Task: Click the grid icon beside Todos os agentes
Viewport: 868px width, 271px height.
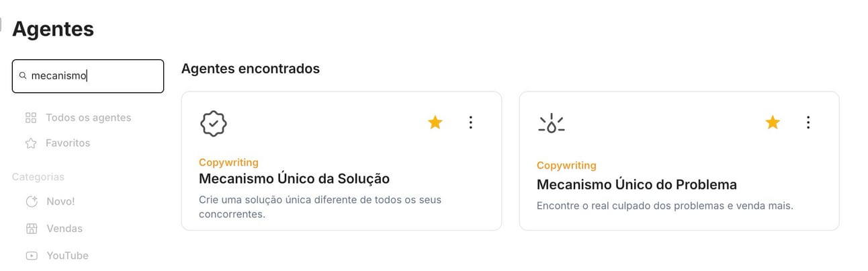Action: (31, 118)
